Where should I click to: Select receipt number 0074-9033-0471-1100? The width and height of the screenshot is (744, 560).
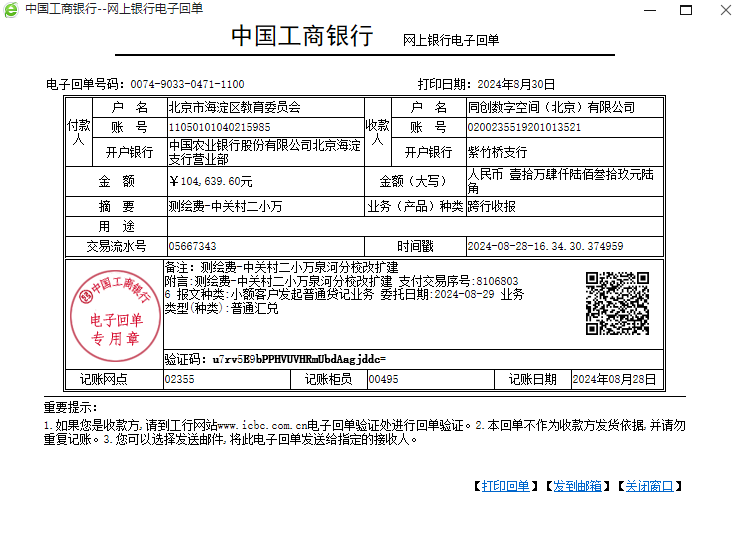click(187, 84)
